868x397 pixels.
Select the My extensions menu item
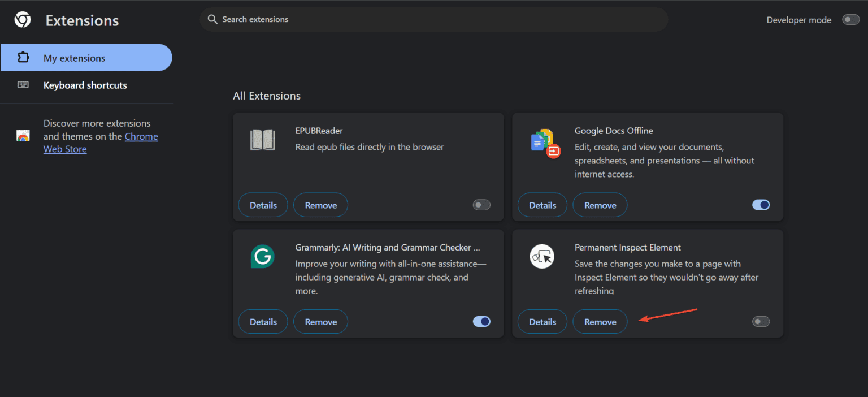tap(86, 58)
